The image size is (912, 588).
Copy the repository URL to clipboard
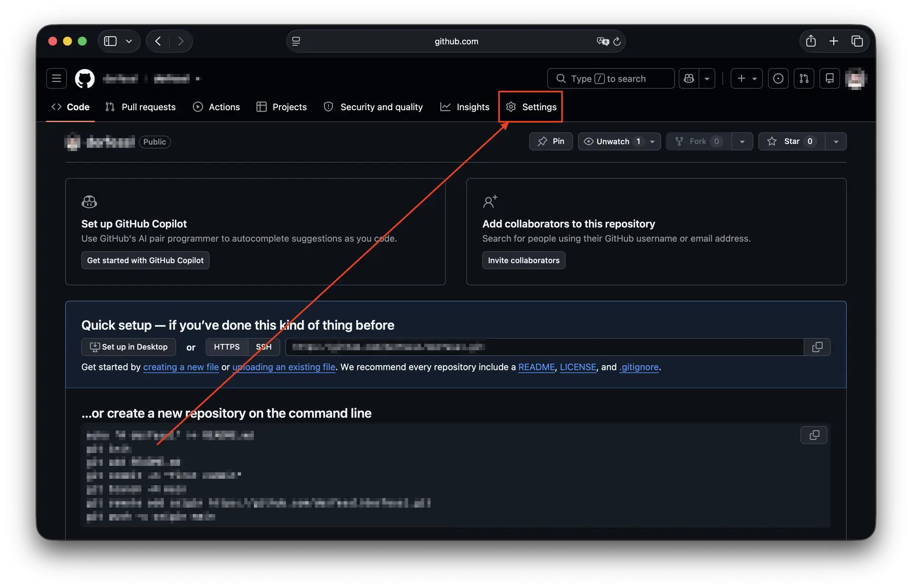pos(817,347)
